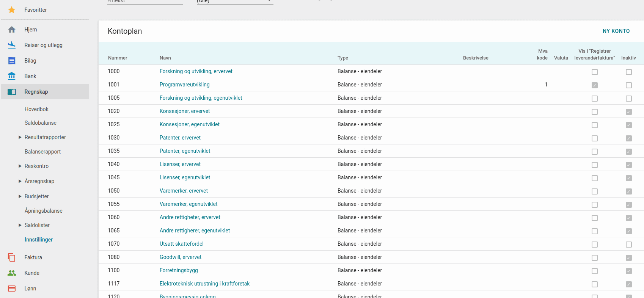Viewport: 644px width, 298px height.
Task: Click the Navn column header
Action: [165, 58]
